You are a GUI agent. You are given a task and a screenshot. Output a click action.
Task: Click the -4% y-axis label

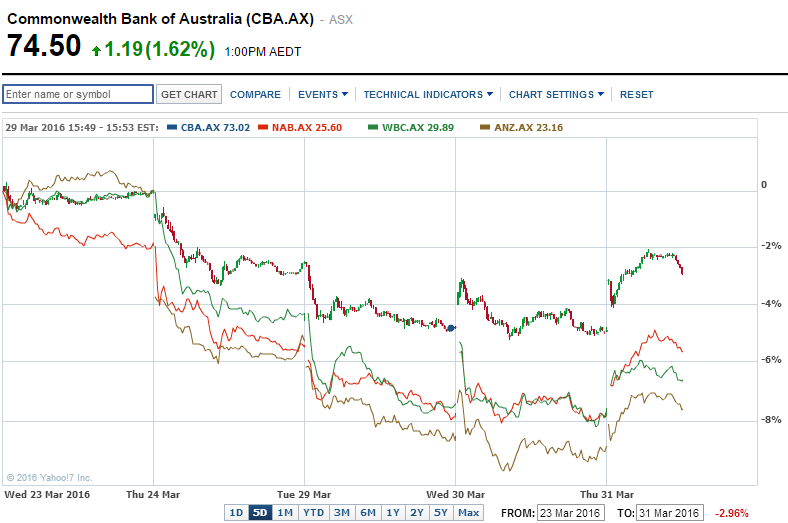[771, 303]
